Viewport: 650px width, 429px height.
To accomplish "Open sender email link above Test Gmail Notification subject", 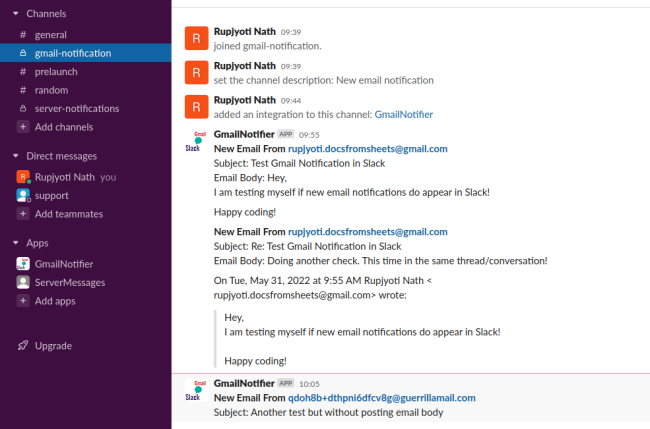I will click(x=368, y=149).
